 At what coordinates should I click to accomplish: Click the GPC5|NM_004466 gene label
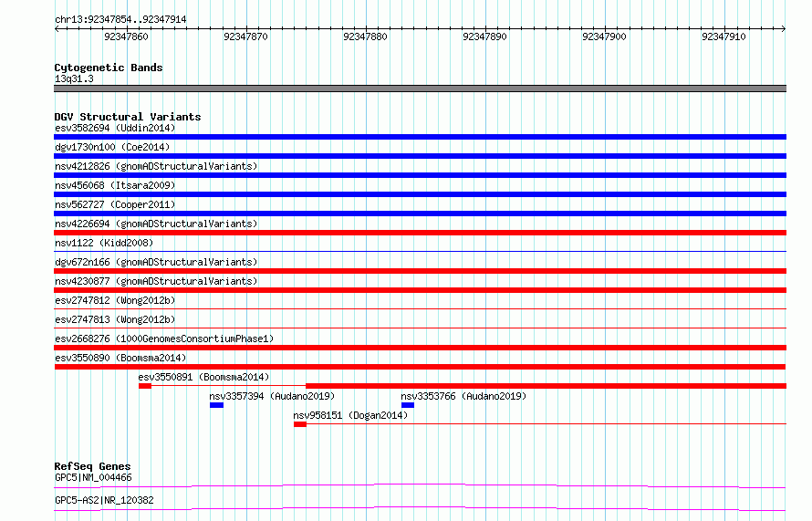[93, 477]
